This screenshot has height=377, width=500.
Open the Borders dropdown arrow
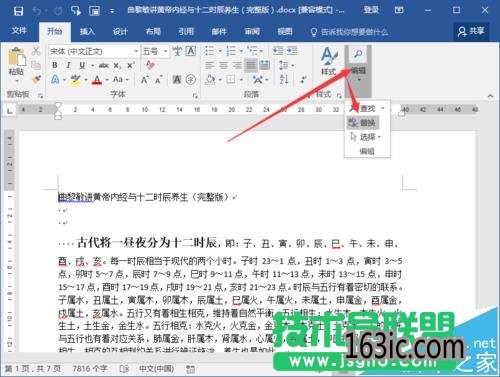pyautogui.click(x=241, y=80)
